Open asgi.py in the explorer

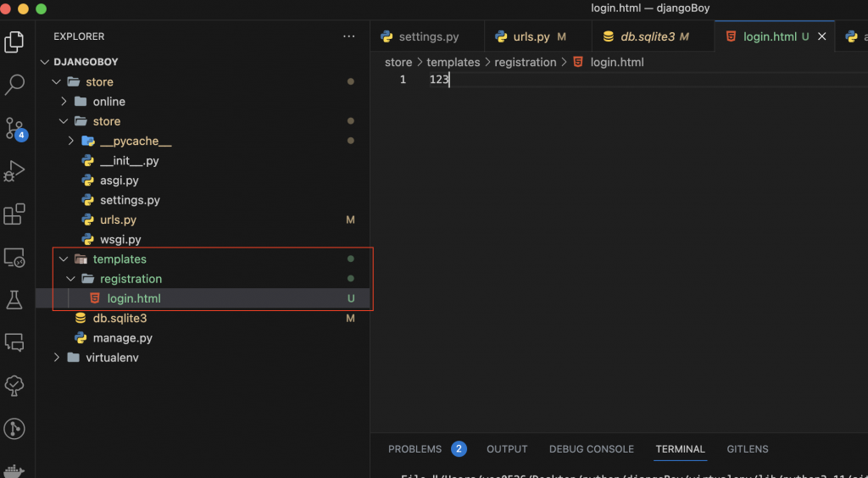(x=203, y=181)
